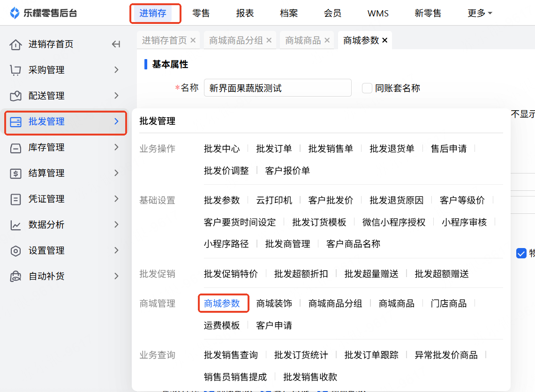Expand 数据分析 submenu chevron
Viewport: 535px width, 392px height.
116,225
